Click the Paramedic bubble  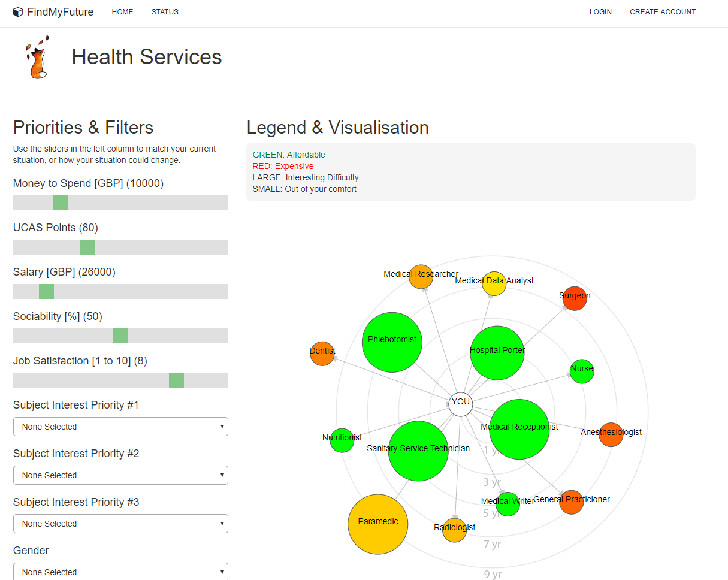click(x=378, y=524)
